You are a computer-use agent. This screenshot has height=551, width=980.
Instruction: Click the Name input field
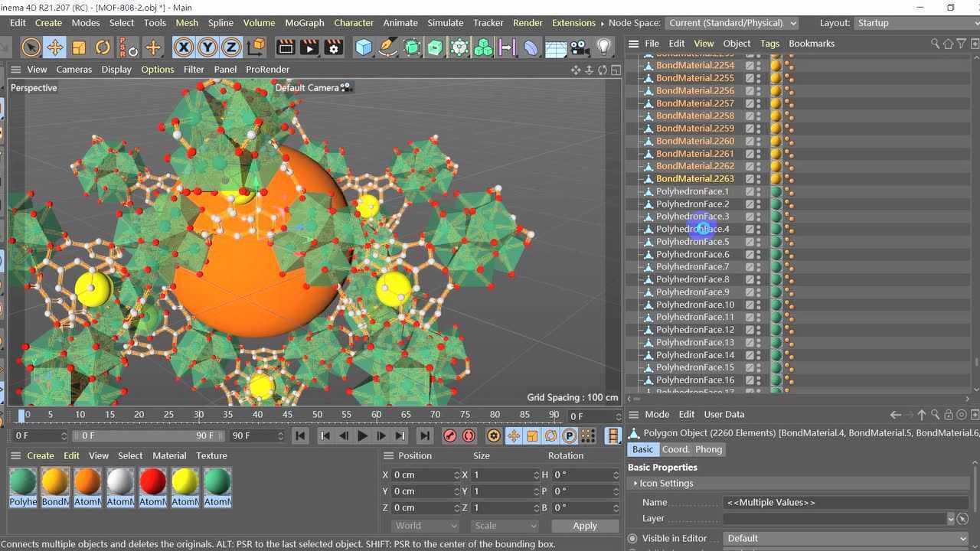pos(847,502)
